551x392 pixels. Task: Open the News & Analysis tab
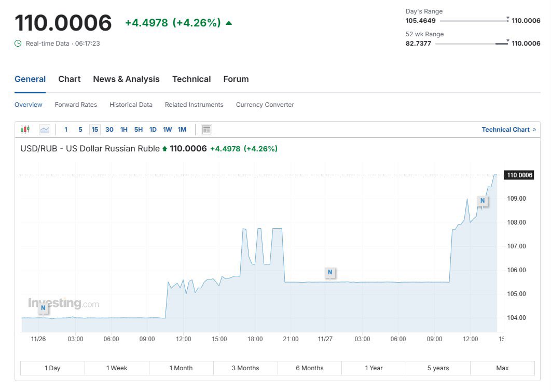click(x=126, y=79)
